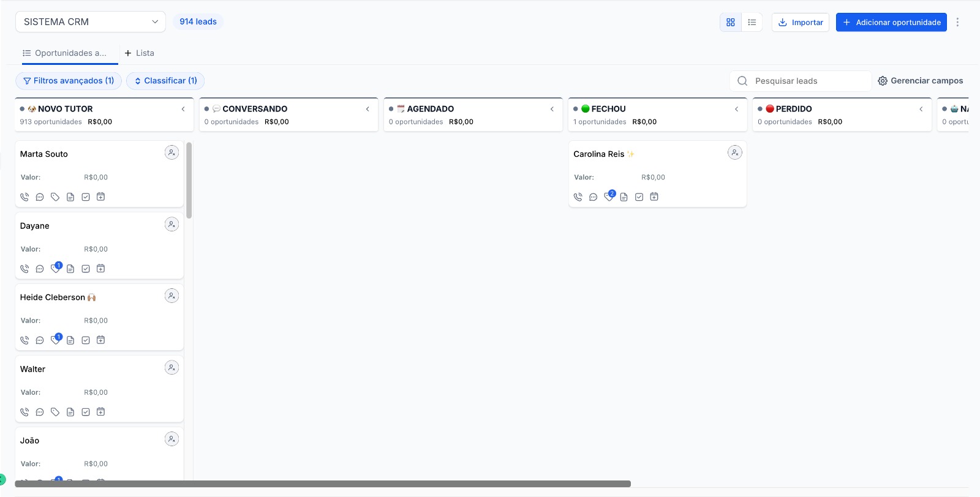Click tag icon on Marta Souto card

point(55,197)
